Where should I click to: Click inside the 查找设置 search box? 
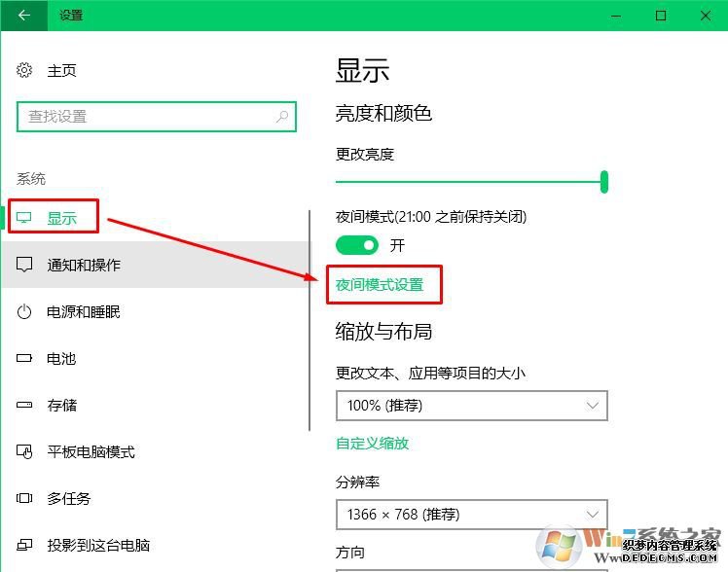(157, 117)
